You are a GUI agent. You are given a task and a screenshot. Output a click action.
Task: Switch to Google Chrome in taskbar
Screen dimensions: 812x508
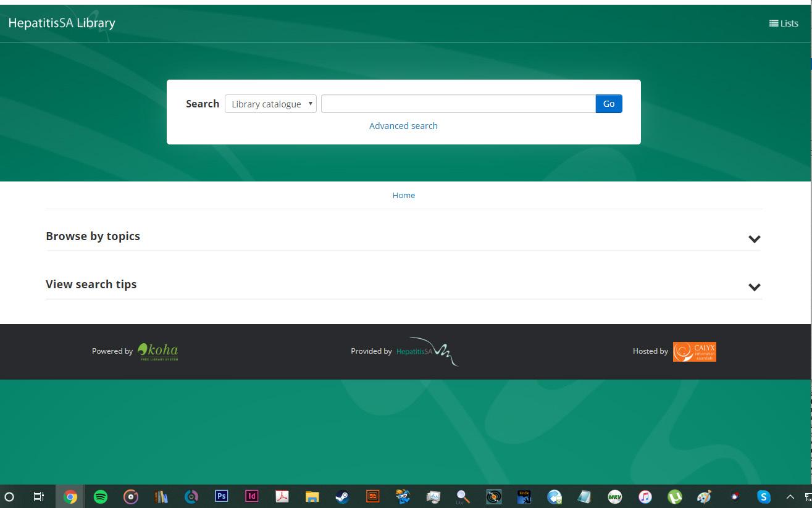70,496
